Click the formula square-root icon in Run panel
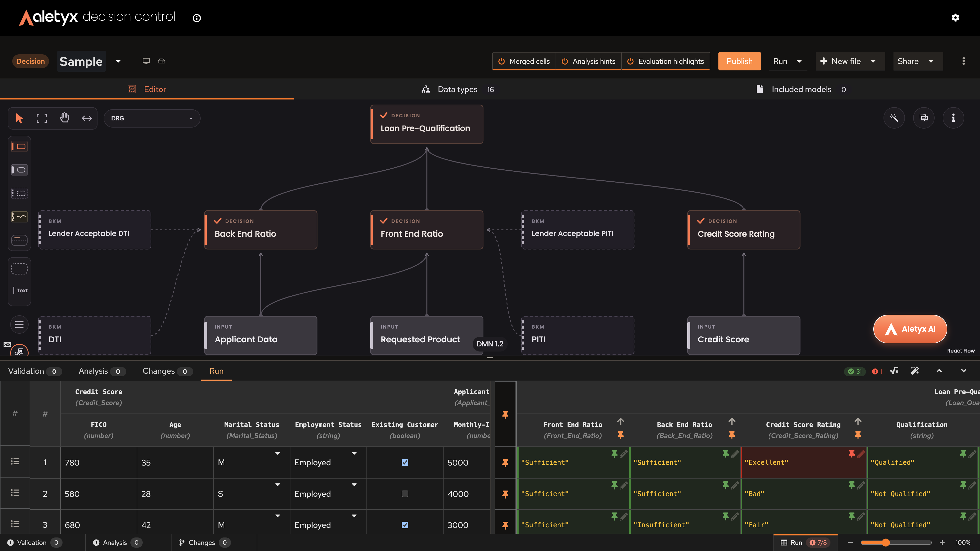 tap(895, 371)
